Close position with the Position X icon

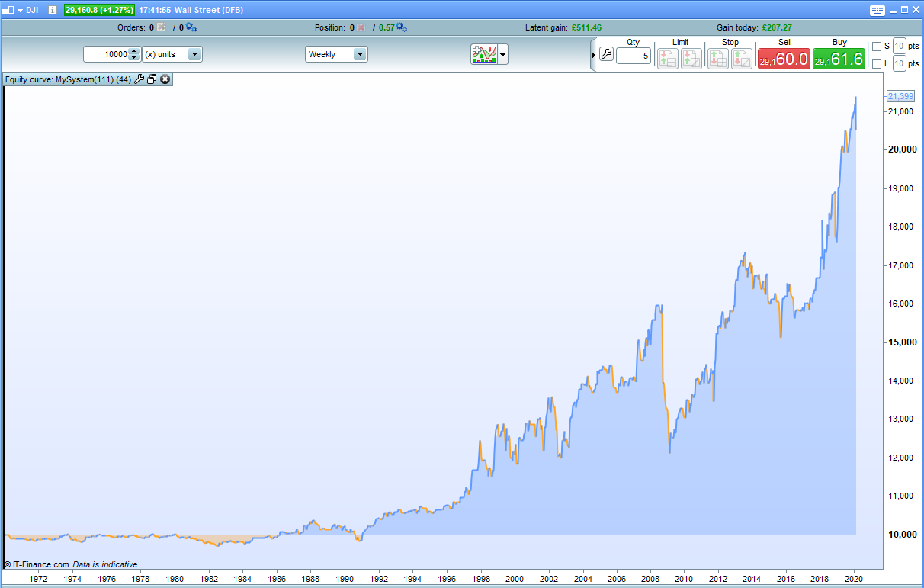click(x=361, y=27)
